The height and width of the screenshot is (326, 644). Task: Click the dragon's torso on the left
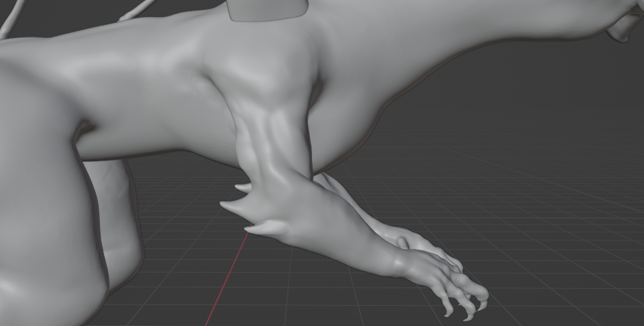point(135,101)
